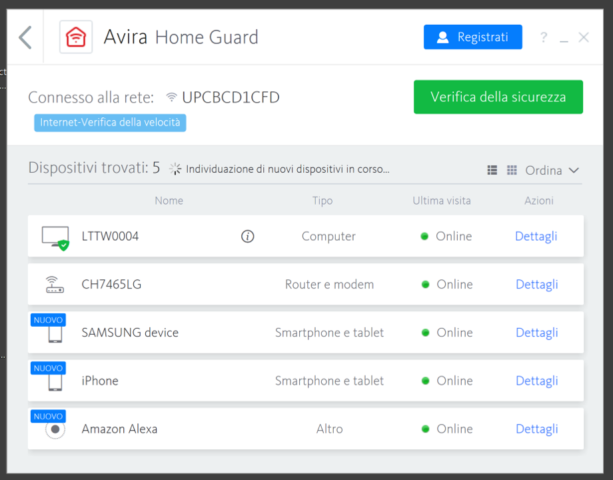
Task: Click the Altro type cell
Action: pyautogui.click(x=330, y=429)
